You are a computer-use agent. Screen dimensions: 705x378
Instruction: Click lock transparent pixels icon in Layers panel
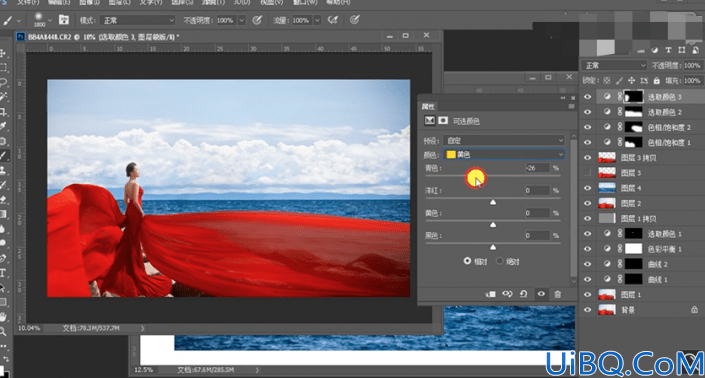click(x=607, y=80)
